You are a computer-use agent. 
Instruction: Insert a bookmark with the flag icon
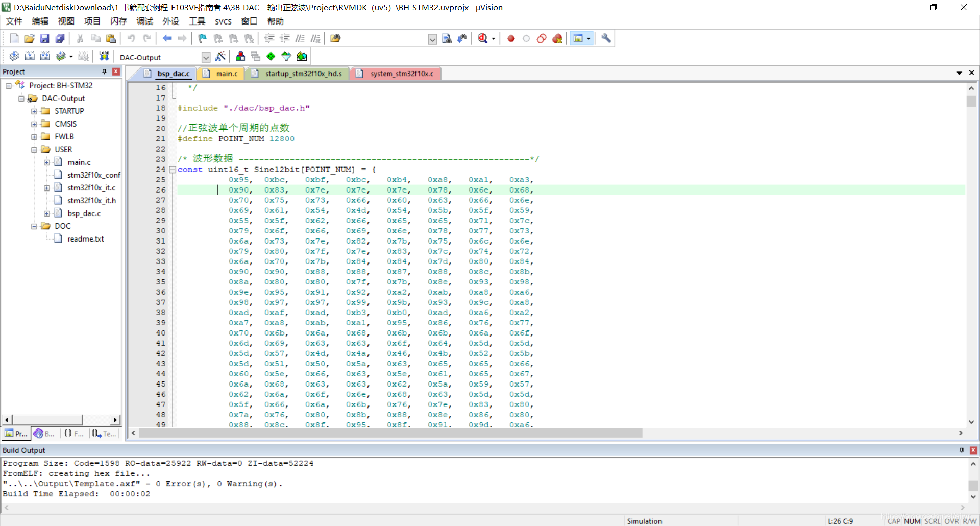tap(203, 38)
